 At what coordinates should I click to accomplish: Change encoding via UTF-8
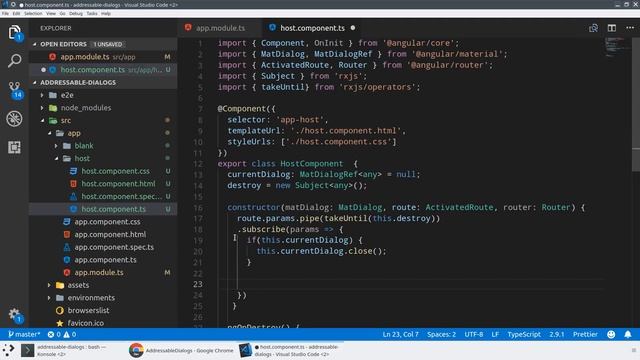(x=473, y=334)
